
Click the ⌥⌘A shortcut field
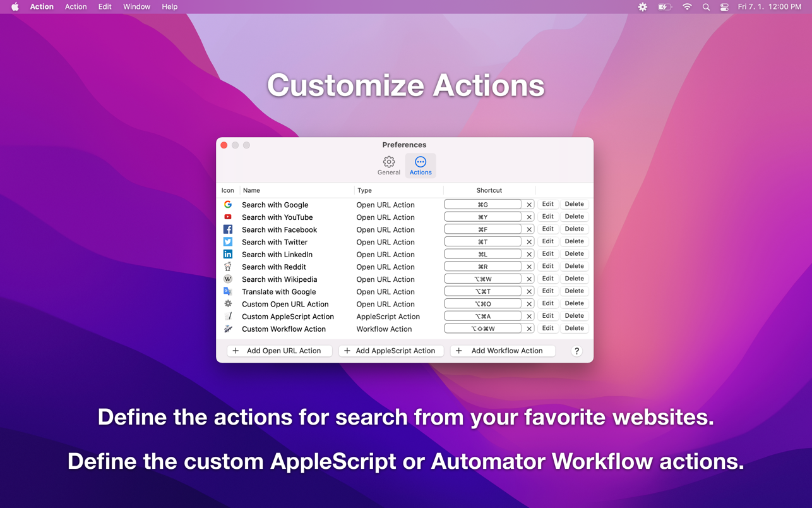[x=483, y=316]
